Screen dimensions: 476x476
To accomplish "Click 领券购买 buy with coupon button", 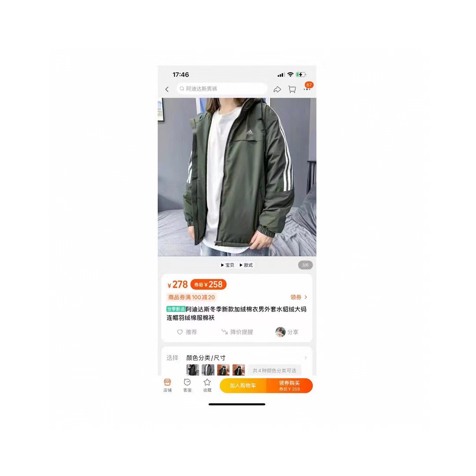I will 289,386.
